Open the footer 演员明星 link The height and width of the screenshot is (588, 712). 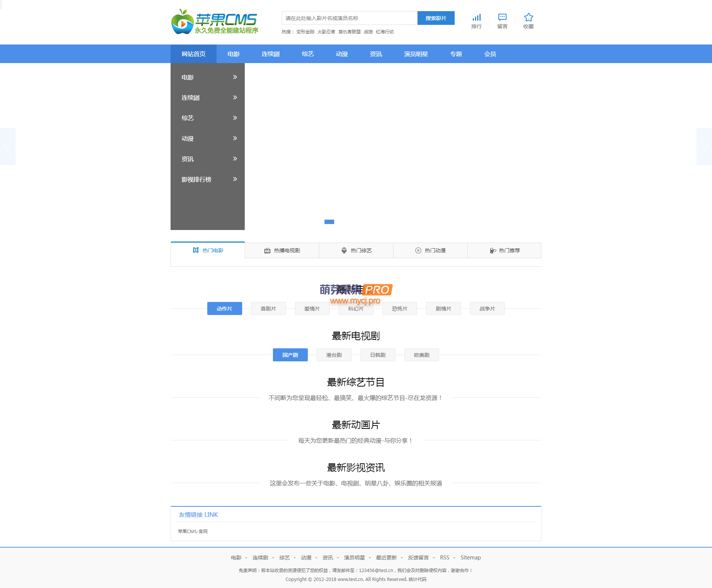pos(355,558)
